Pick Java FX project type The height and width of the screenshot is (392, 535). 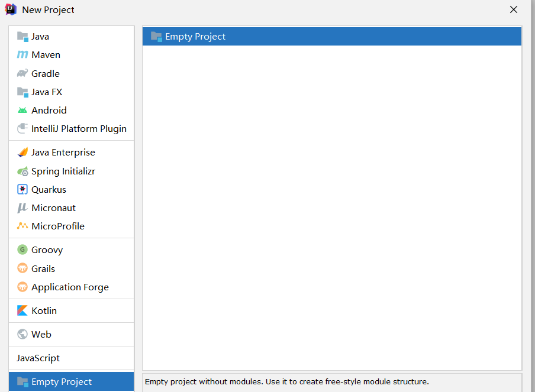click(71, 92)
